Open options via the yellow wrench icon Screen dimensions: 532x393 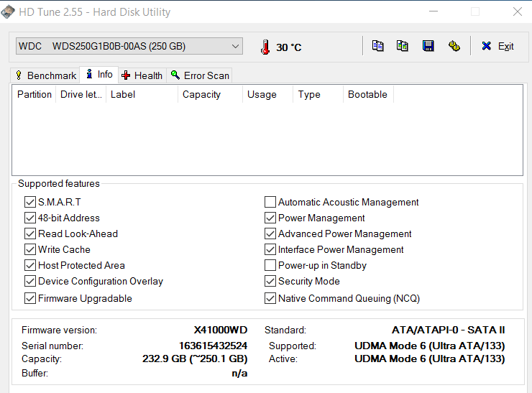(x=454, y=46)
